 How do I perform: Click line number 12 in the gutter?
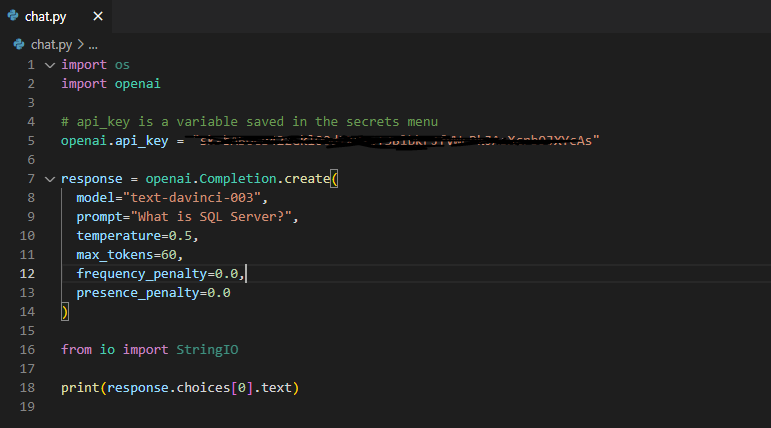click(28, 273)
